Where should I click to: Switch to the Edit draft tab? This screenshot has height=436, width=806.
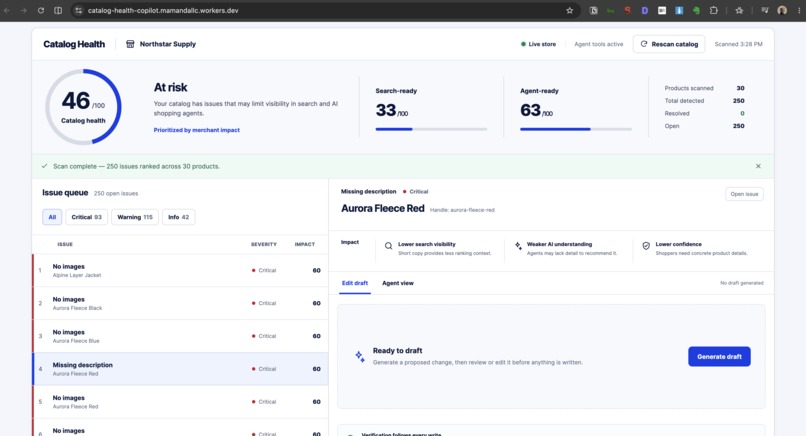[355, 283]
